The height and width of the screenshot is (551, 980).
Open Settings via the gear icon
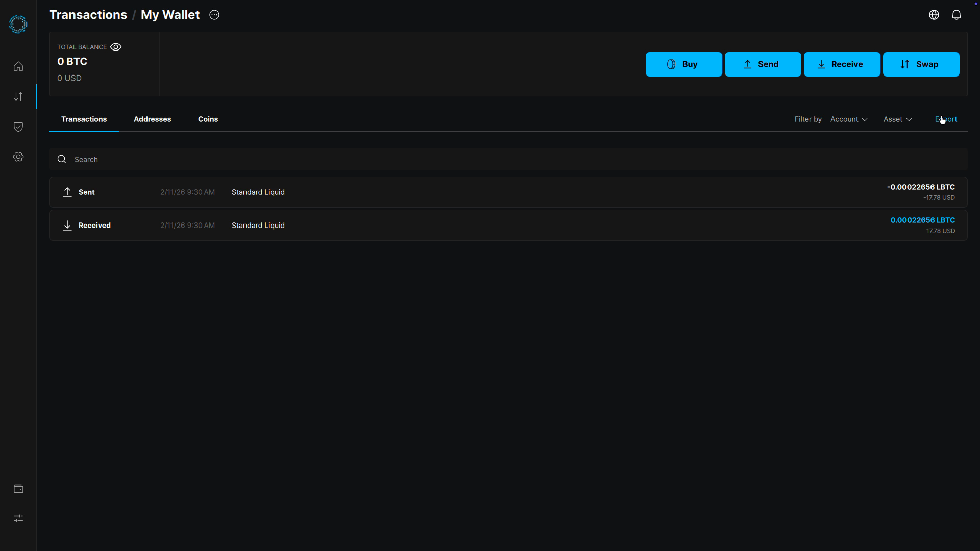pos(18,157)
